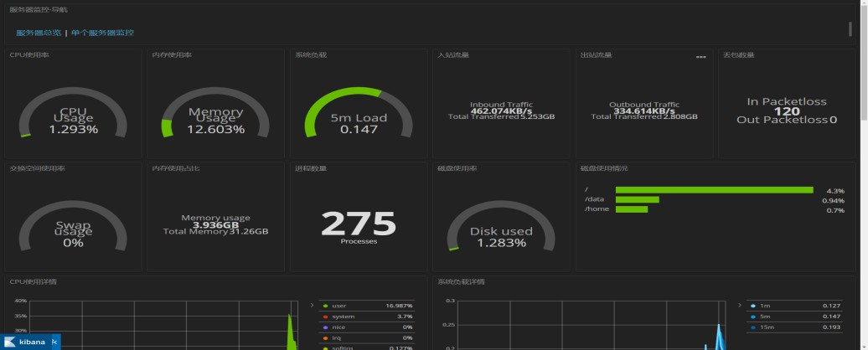Viewport: 868px width, 350px height.
Task: Click the page vertical scrollbar thumb
Action: pyautogui.click(x=864, y=64)
